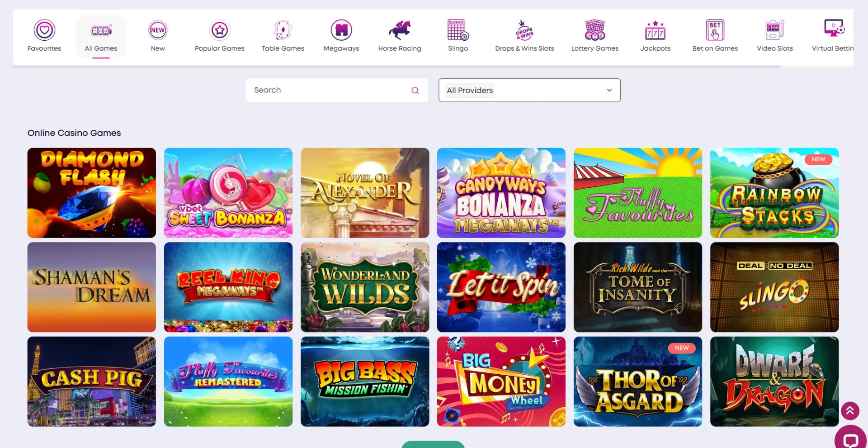Launch the original Fluffy Favourites game

[638, 193]
